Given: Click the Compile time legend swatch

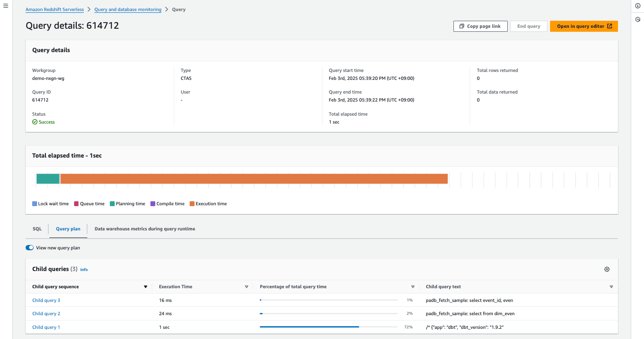Looking at the screenshot, I should [x=153, y=204].
